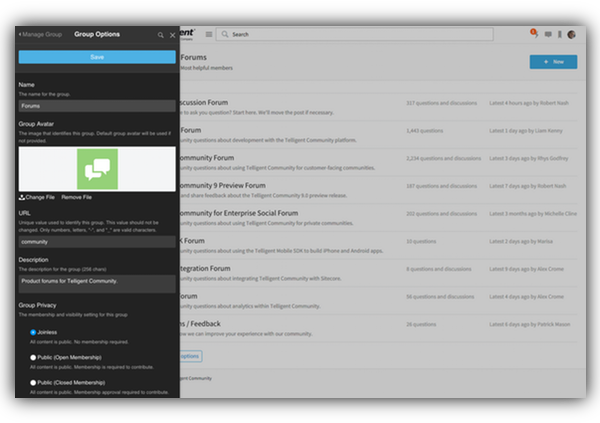600x423 pixels.
Task: Click 'Latest 7 days ago by Robert Nash'
Action: click(x=528, y=186)
